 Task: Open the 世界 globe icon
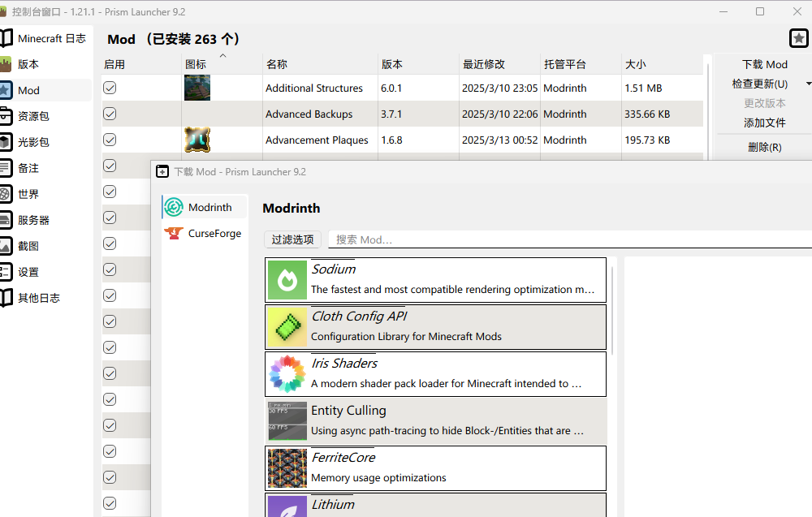6,194
